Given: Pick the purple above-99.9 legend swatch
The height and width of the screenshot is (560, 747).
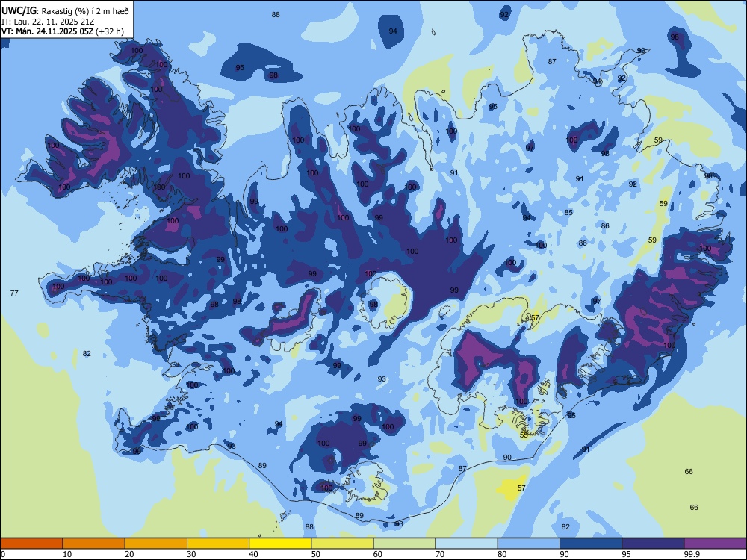Looking at the screenshot, I should pyautogui.click(x=715, y=544).
